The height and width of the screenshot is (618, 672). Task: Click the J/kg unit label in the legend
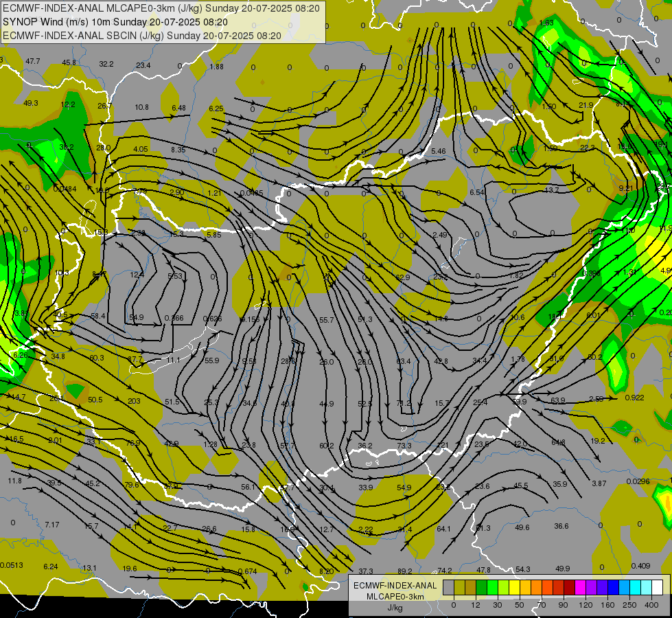tap(395, 608)
